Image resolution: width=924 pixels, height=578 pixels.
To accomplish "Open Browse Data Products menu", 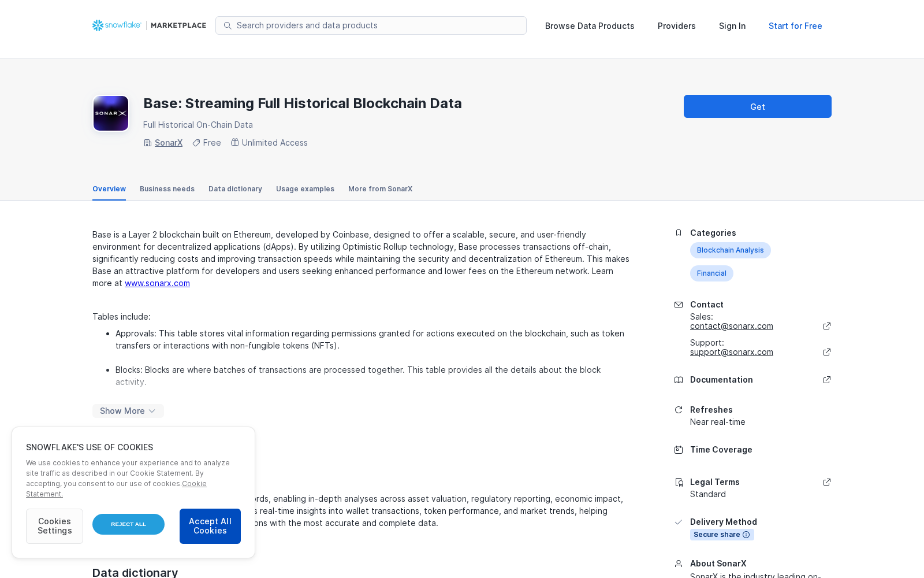I will pos(590,26).
